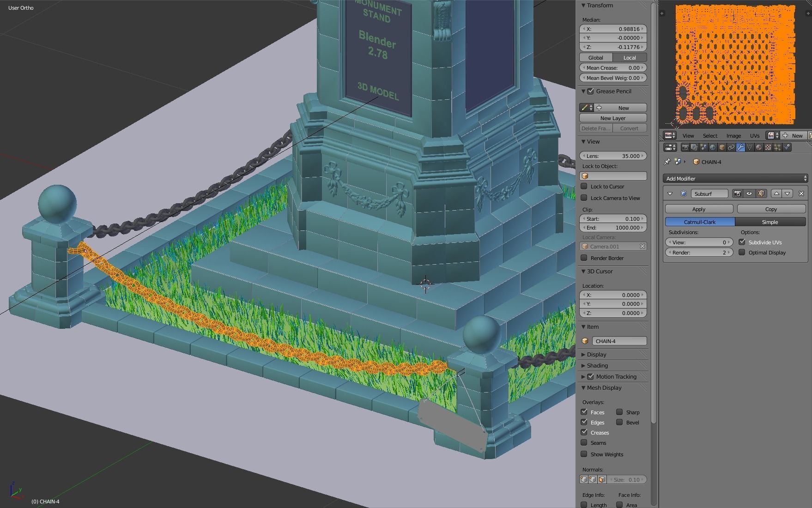
Task: Switch transform to Global
Action: click(596, 57)
